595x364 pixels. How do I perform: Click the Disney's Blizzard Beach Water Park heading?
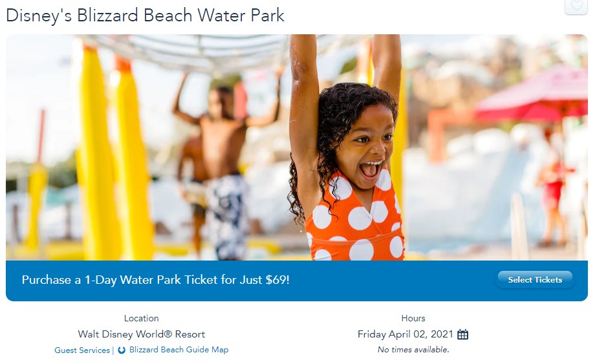click(x=145, y=16)
